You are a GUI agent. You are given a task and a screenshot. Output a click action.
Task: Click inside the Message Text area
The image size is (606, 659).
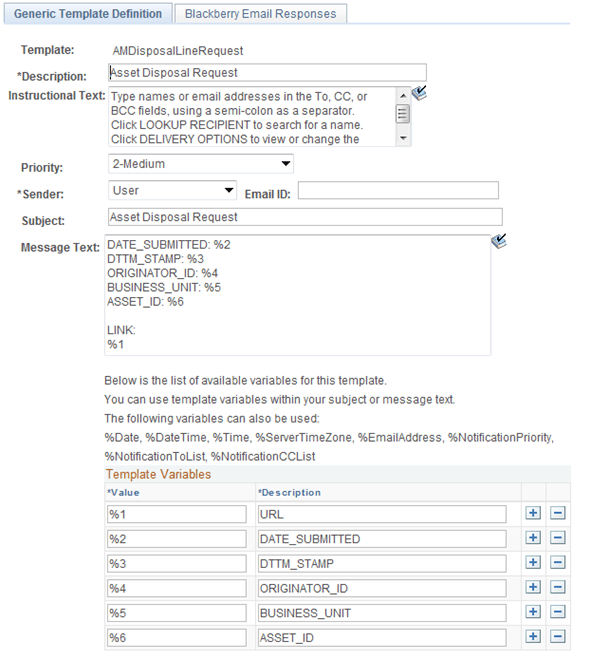(x=298, y=295)
